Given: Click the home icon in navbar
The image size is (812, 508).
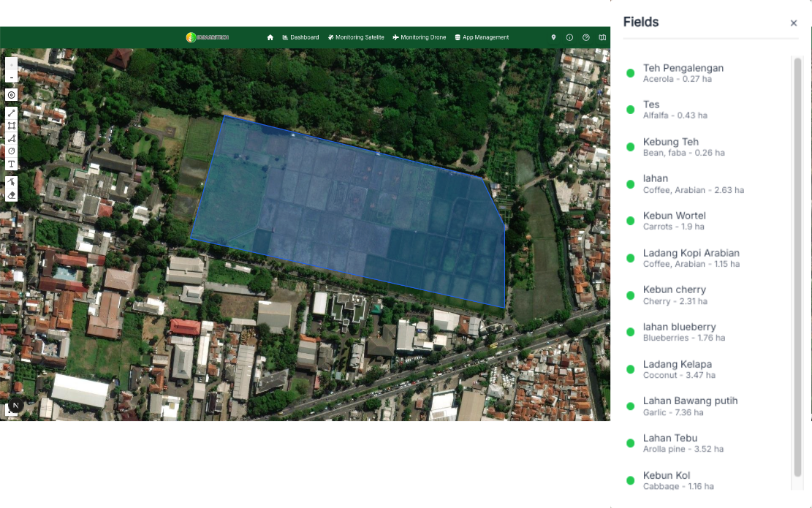Looking at the screenshot, I should click(270, 37).
